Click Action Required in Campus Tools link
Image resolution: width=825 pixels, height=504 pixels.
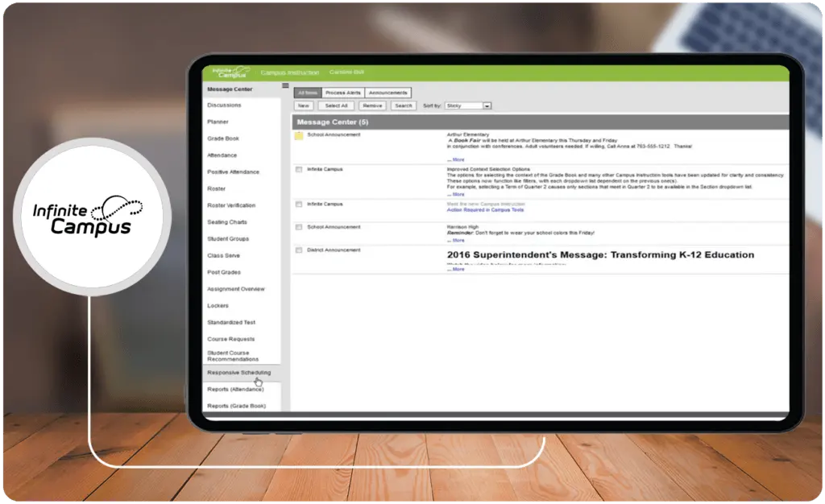(485, 210)
